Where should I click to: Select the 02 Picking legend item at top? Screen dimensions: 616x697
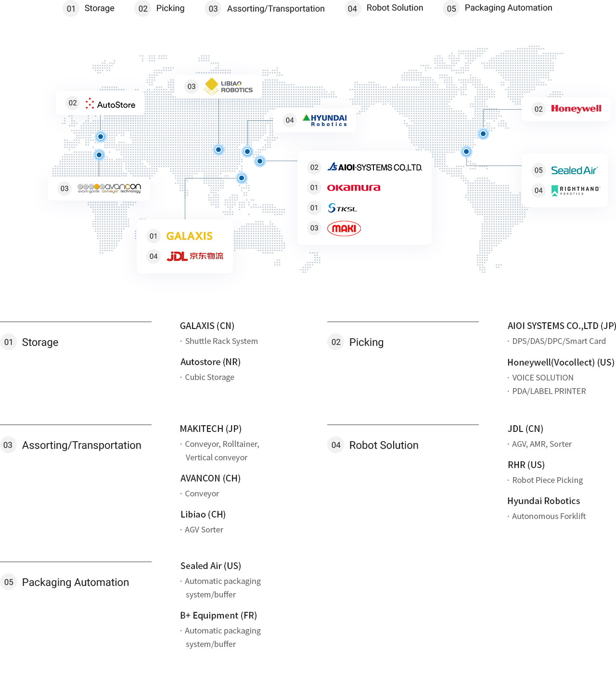pyautogui.click(x=160, y=8)
